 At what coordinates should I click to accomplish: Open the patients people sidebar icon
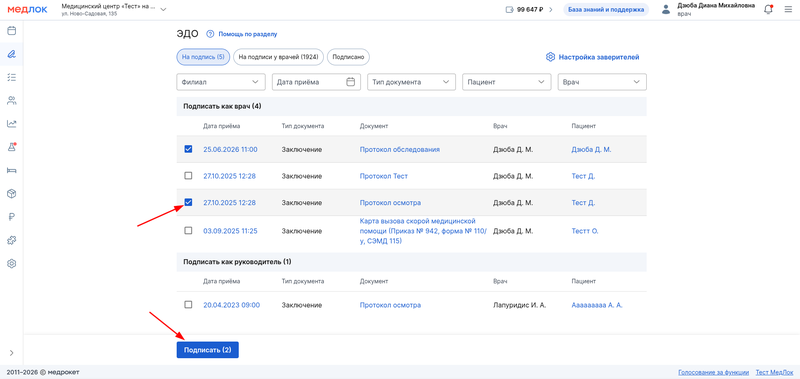tap(12, 100)
